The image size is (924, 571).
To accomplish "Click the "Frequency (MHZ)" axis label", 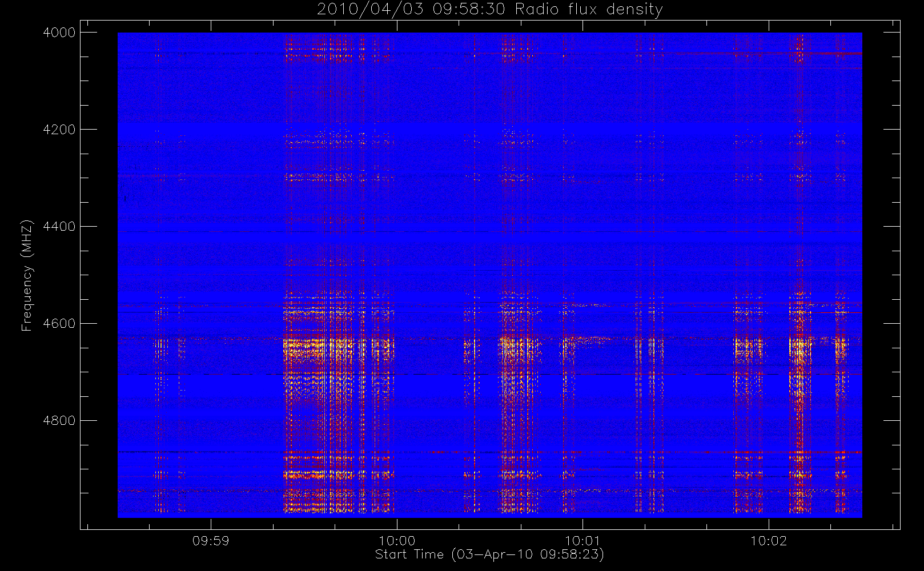I will click(x=26, y=275).
